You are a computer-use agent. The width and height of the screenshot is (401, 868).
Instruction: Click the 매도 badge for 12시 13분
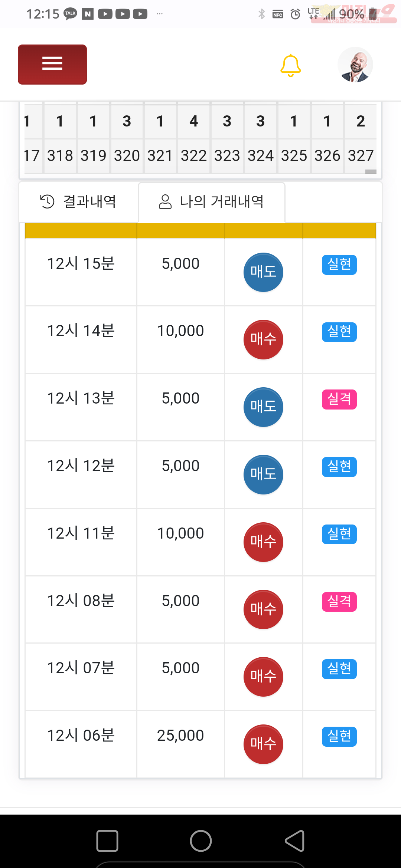click(x=263, y=407)
